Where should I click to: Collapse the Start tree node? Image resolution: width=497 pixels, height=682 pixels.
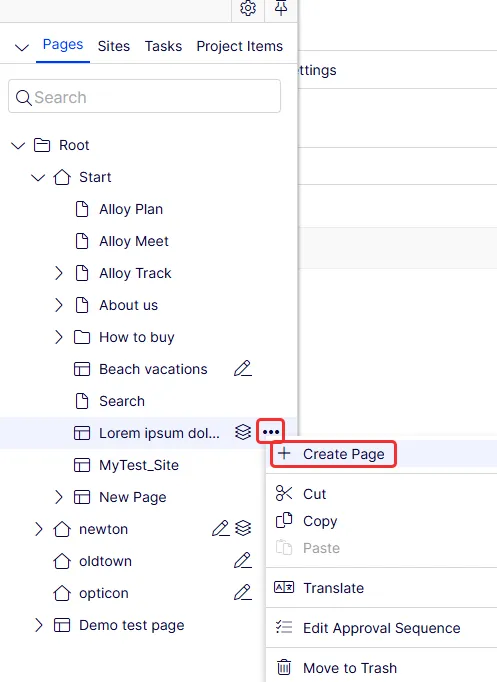pyautogui.click(x=38, y=177)
